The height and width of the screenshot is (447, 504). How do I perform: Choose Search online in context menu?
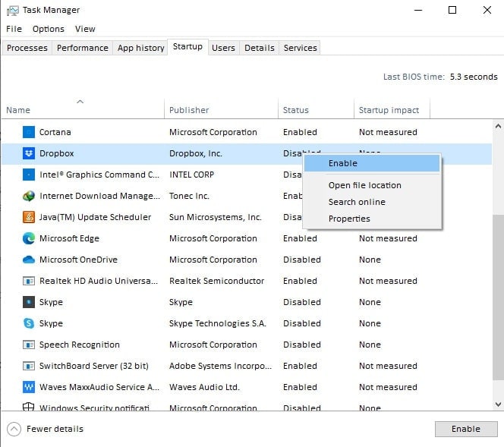[372, 202]
